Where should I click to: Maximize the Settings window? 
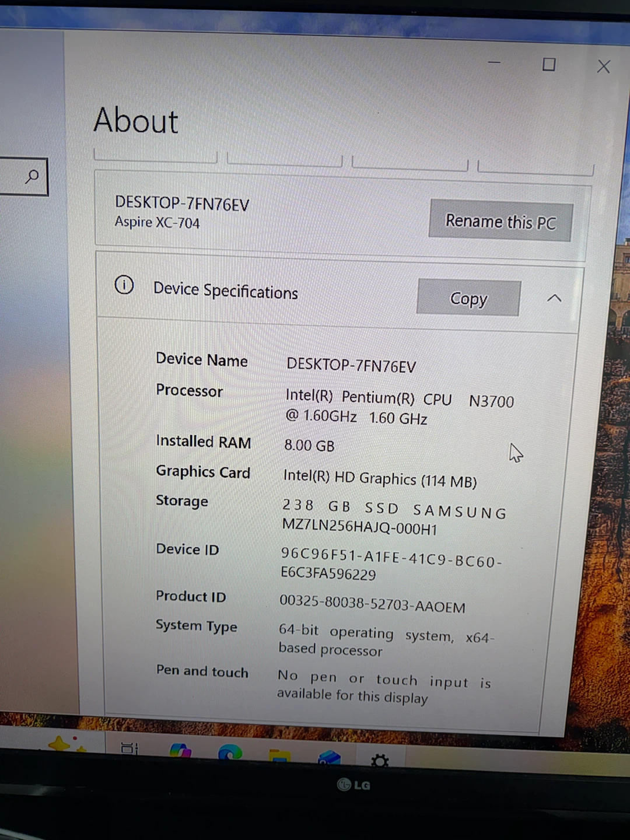(x=549, y=64)
